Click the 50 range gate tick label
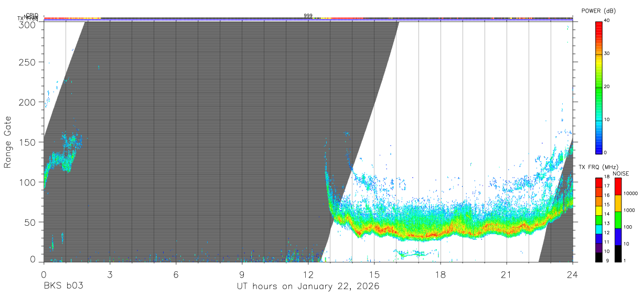644x297 pixels. pos(30,222)
